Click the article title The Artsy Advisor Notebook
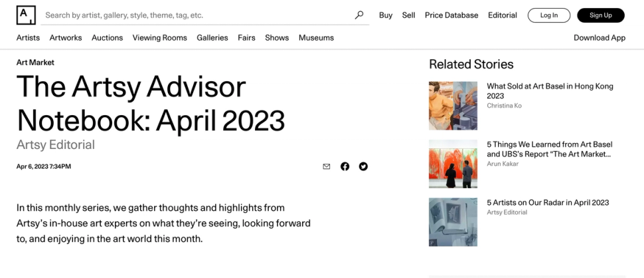Image resolution: width=644 pixels, height=278 pixels. pos(151,103)
